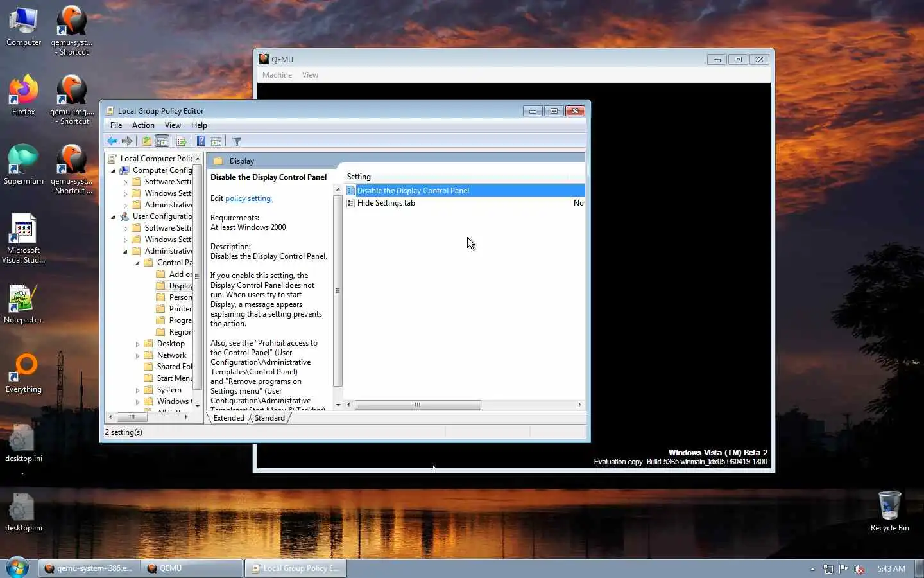The image size is (924, 578).
Task: Expand the Network folder node
Action: 138,356
